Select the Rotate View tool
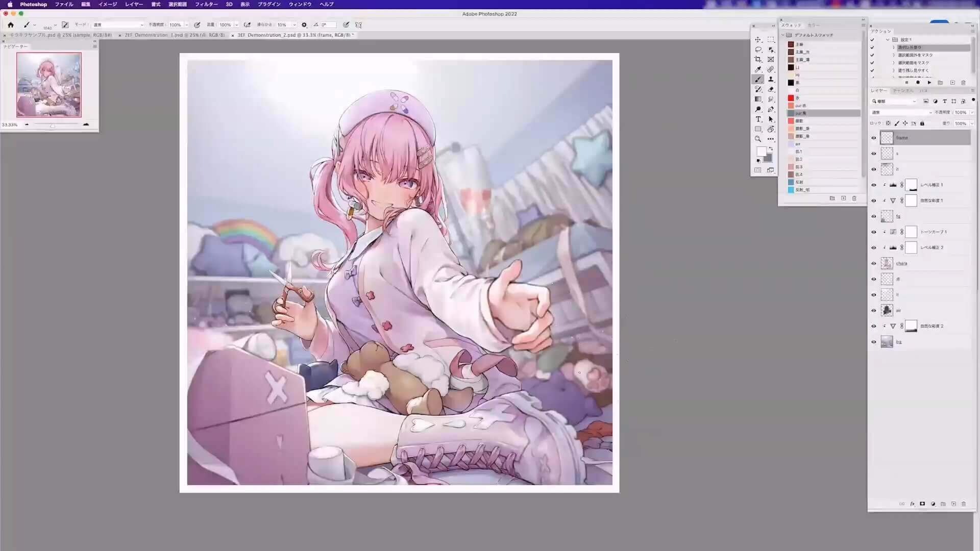The height and width of the screenshot is (551, 980). (771, 129)
